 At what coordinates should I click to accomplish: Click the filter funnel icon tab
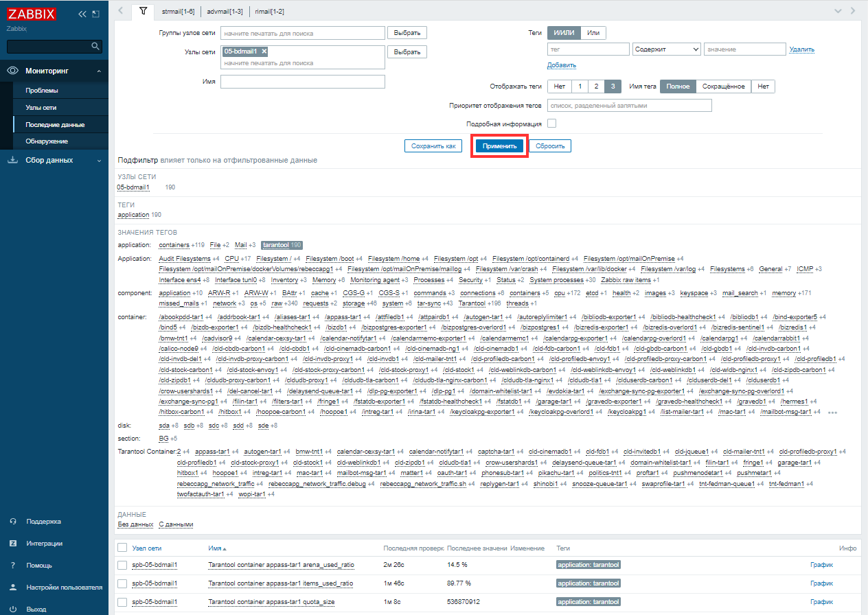point(142,11)
